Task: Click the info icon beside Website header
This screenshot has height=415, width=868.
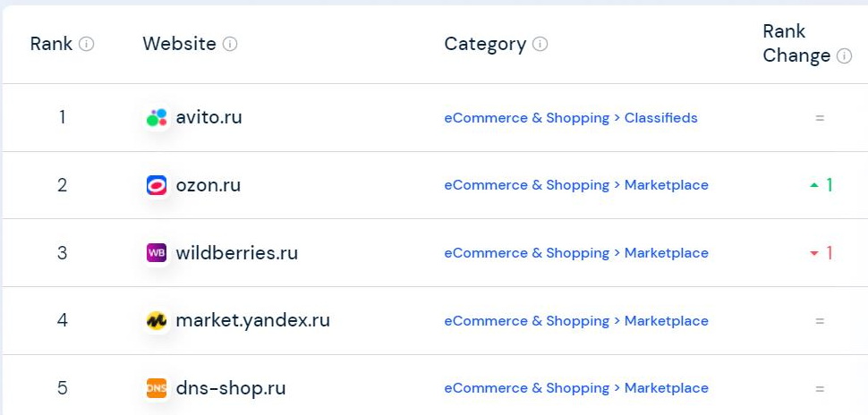Action: click(x=230, y=44)
